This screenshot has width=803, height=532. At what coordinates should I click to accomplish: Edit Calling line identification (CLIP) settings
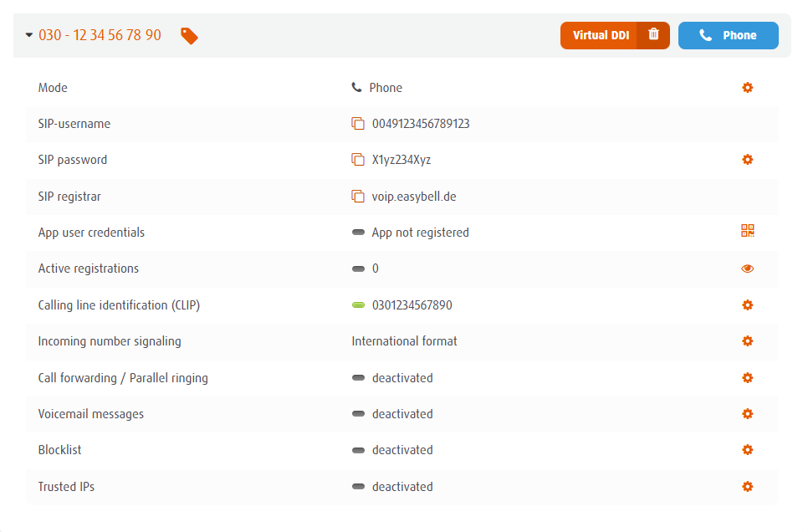748,305
